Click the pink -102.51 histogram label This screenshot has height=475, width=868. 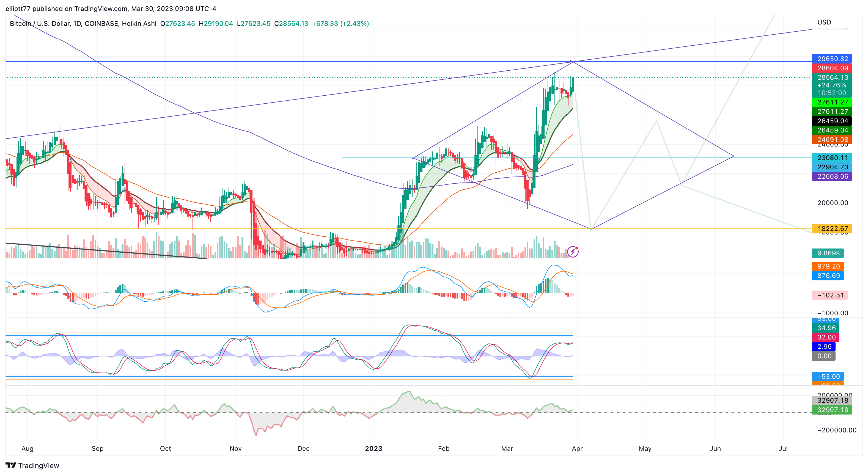(x=829, y=296)
